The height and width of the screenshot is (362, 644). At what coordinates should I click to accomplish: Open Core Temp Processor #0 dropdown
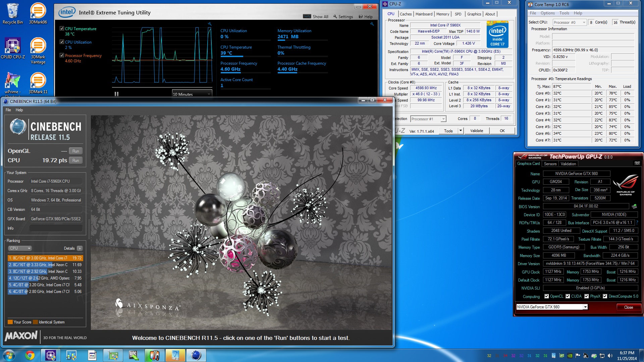click(x=570, y=22)
